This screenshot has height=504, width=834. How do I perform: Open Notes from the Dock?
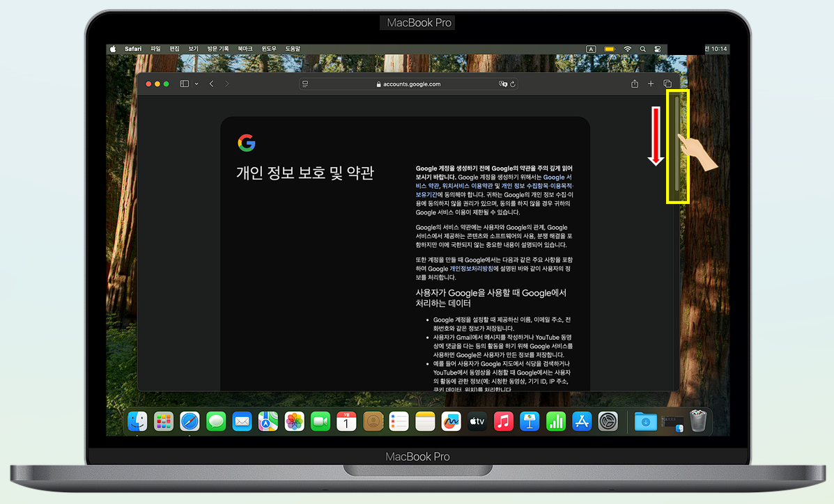point(425,422)
